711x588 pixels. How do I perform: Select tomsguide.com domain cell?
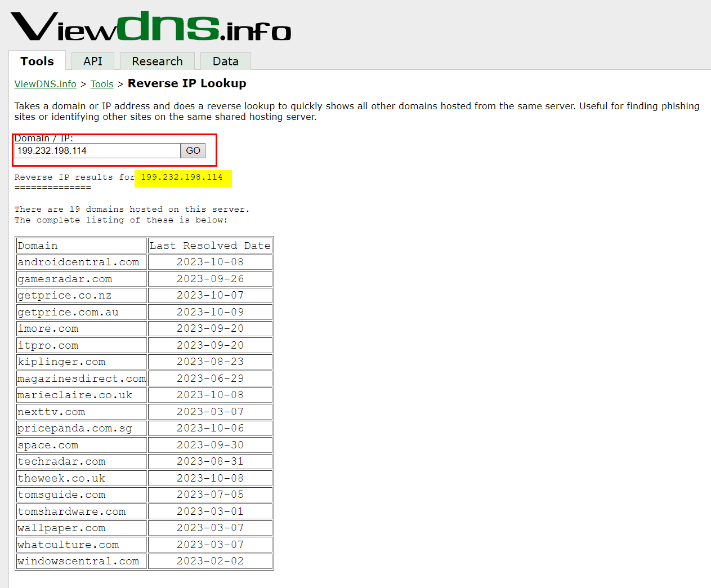click(82, 495)
